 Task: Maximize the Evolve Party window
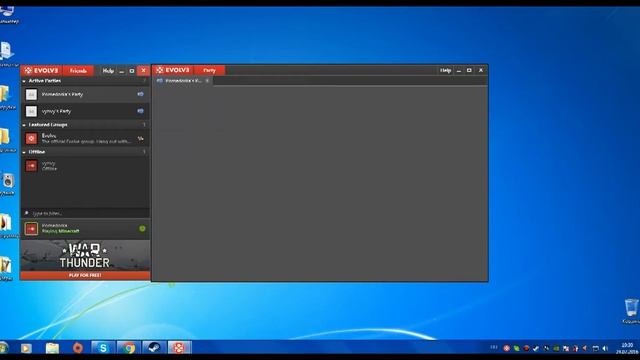pyautogui.click(x=469, y=71)
